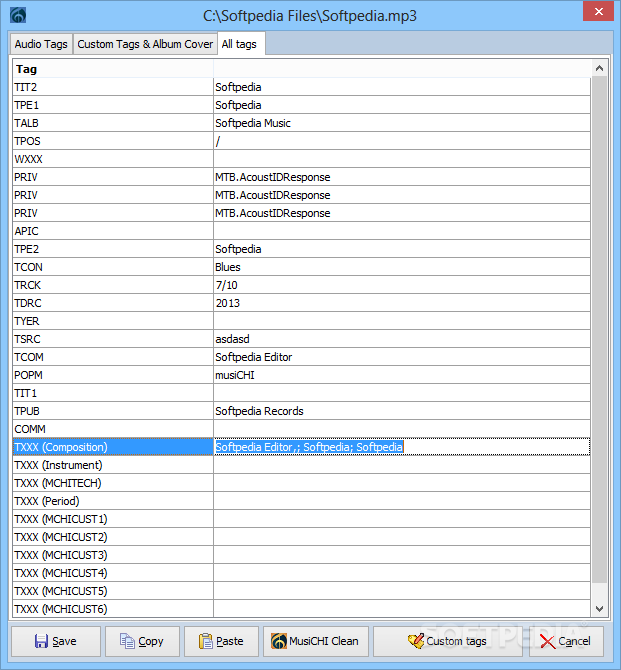Select the TXXX (MCHICUST5) row

(301, 591)
